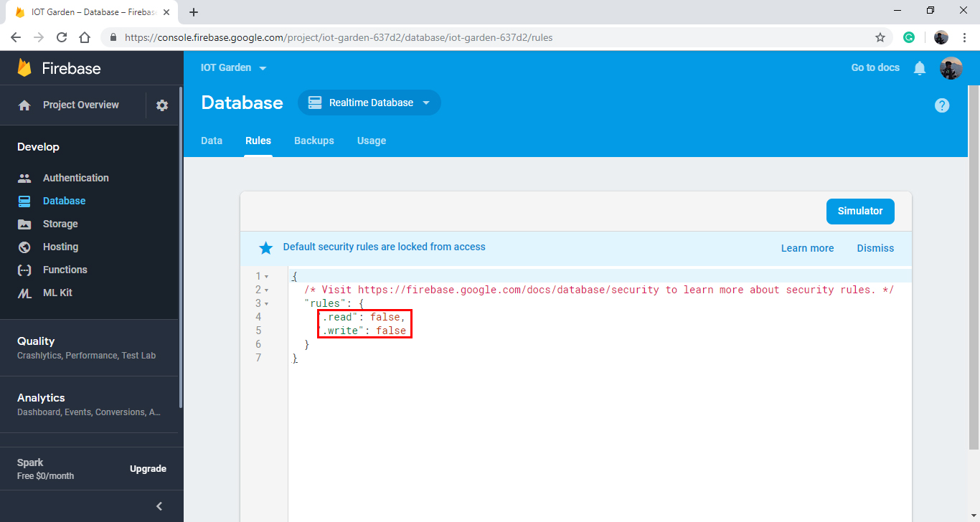980x522 pixels.
Task: Open project settings gear icon
Action: pos(162,105)
